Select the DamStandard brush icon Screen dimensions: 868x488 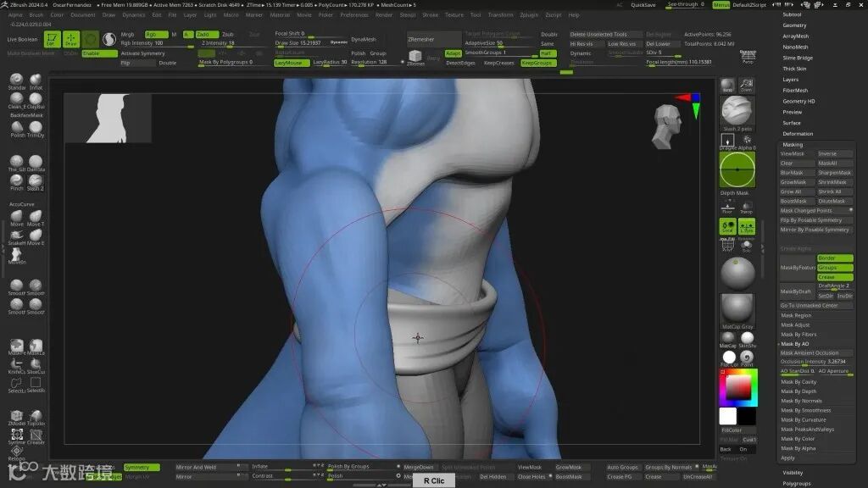[x=36, y=163]
